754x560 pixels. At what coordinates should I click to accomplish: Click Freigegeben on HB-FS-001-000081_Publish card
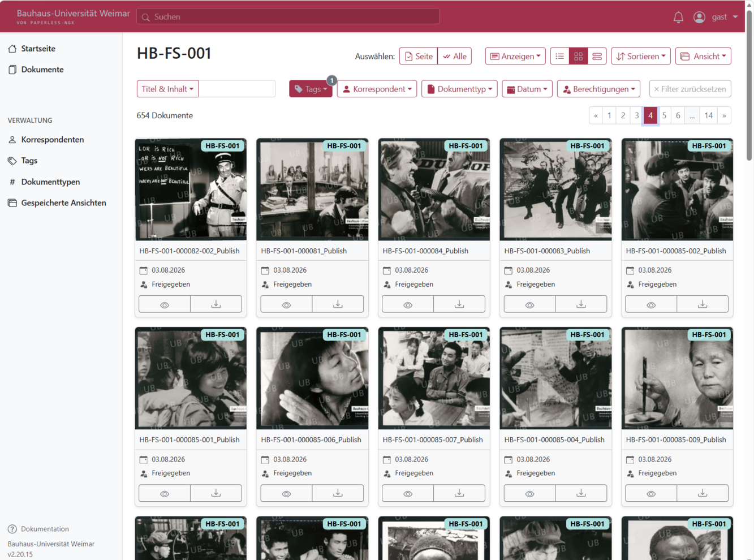292,285
